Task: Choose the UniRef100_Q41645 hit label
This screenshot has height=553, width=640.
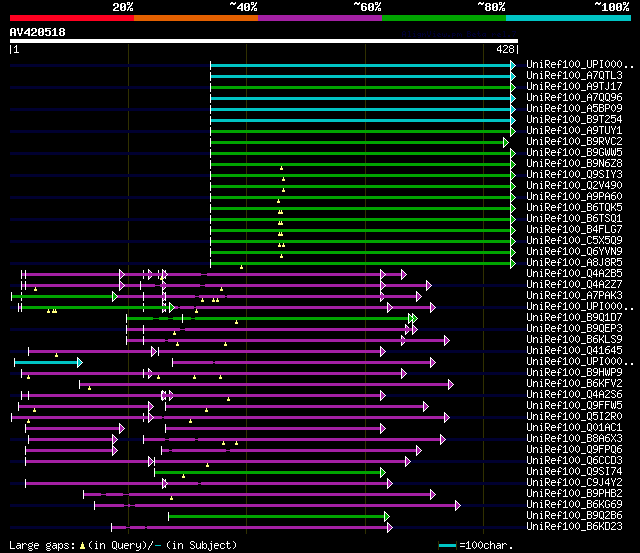Action: (574, 351)
